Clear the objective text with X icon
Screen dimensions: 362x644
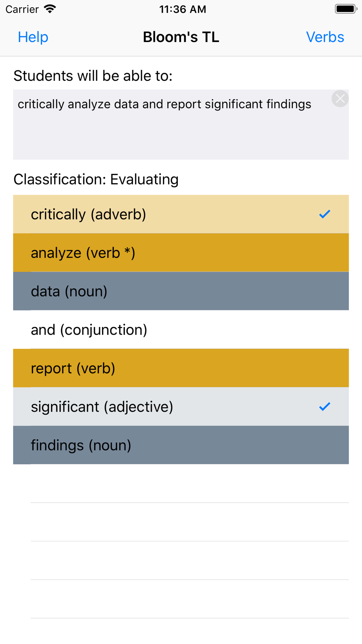pos(340,99)
